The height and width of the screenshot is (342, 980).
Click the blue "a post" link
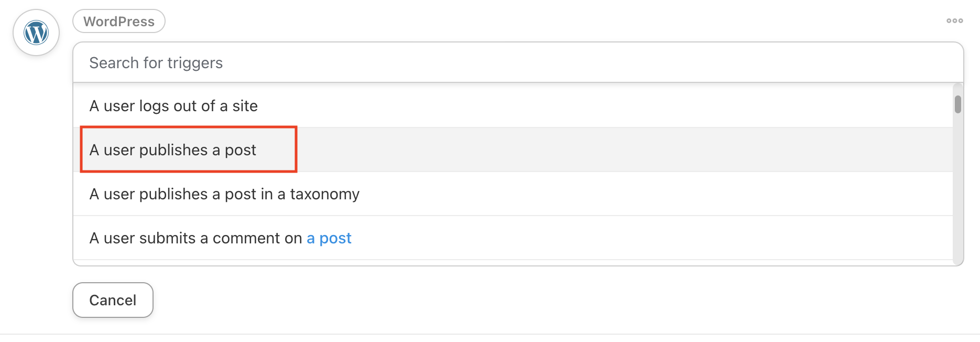pyautogui.click(x=329, y=238)
